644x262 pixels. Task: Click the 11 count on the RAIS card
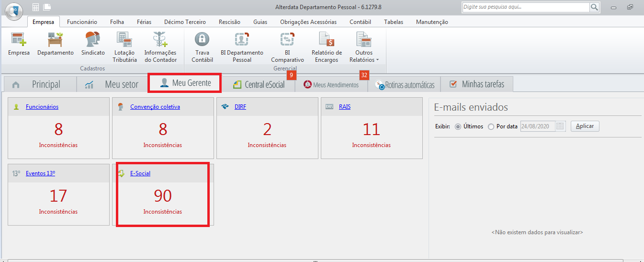click(x=372, y=129)
